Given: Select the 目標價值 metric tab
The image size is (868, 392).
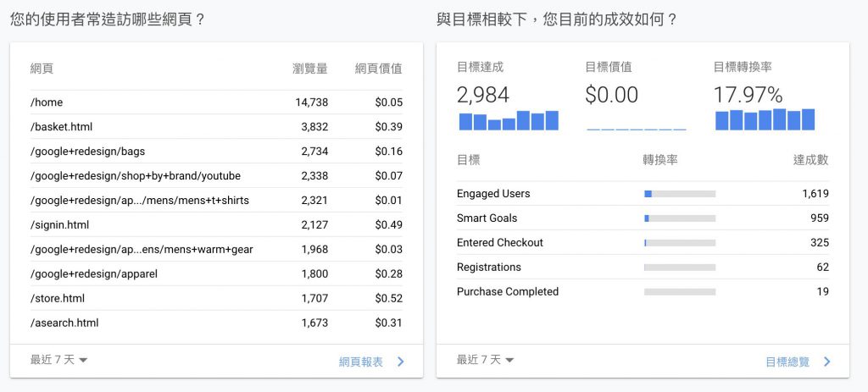Looking at the screenshot, I should coord(608,67).
